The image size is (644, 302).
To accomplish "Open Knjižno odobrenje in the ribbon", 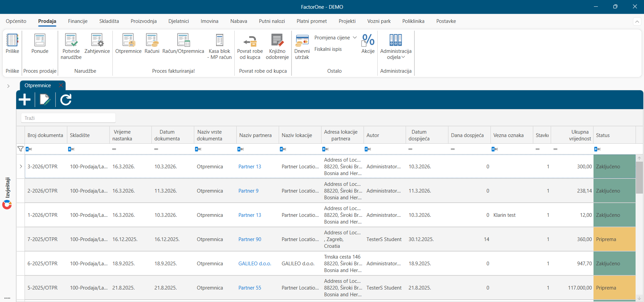I will tap(277, 46).
